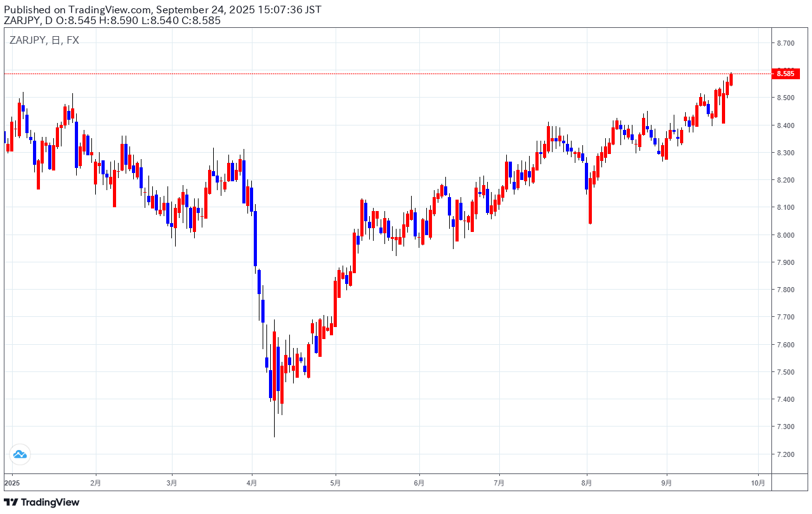The height and width of the screenshot is (514, 812).
Task: Click the 8.700 price axis label
Action: click(785, 43)
